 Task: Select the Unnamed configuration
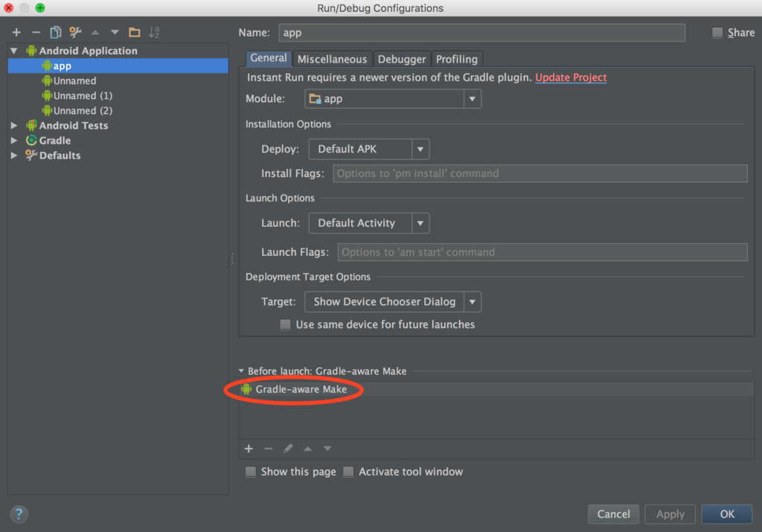click(x=118, y=80)
